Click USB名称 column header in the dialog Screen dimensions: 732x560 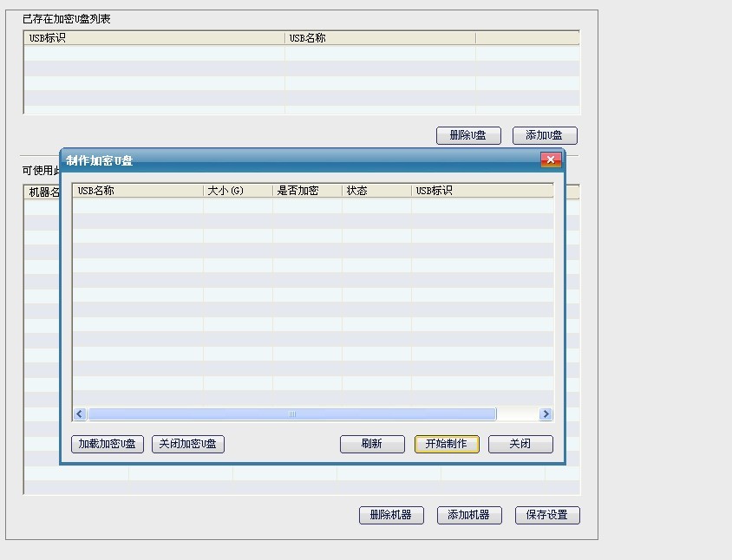(138, 191)
